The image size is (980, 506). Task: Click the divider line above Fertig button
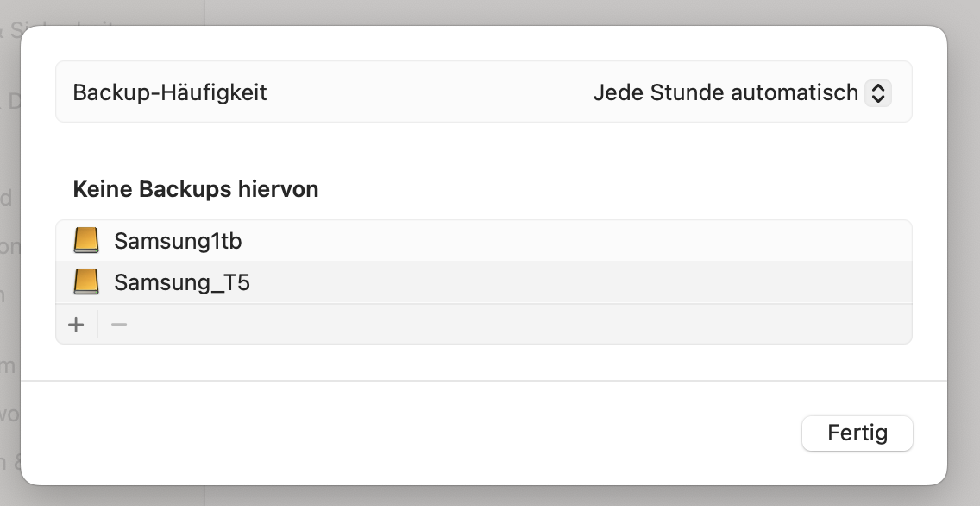pos(483,380)
